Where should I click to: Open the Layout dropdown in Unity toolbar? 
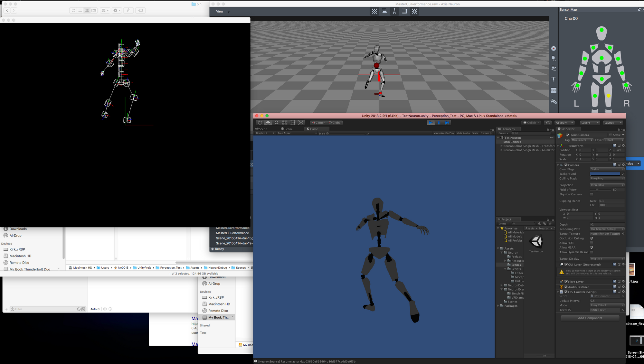tap(613, 123)
